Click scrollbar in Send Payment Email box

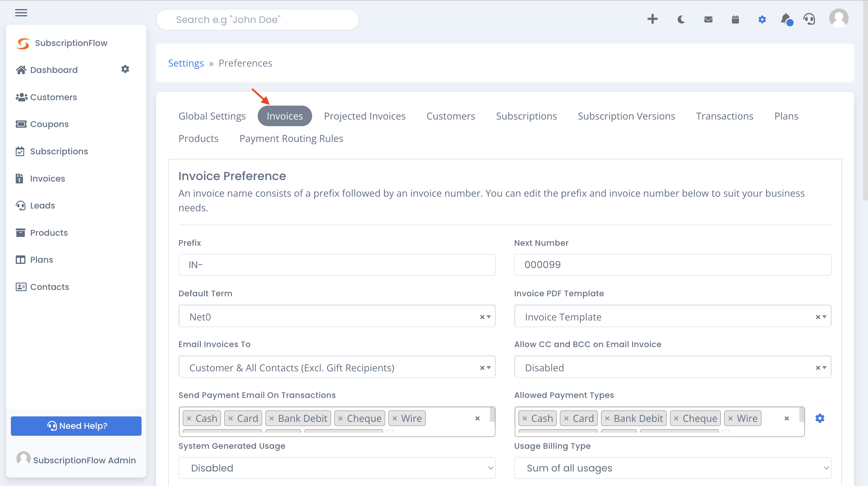[x=492, y=415]
